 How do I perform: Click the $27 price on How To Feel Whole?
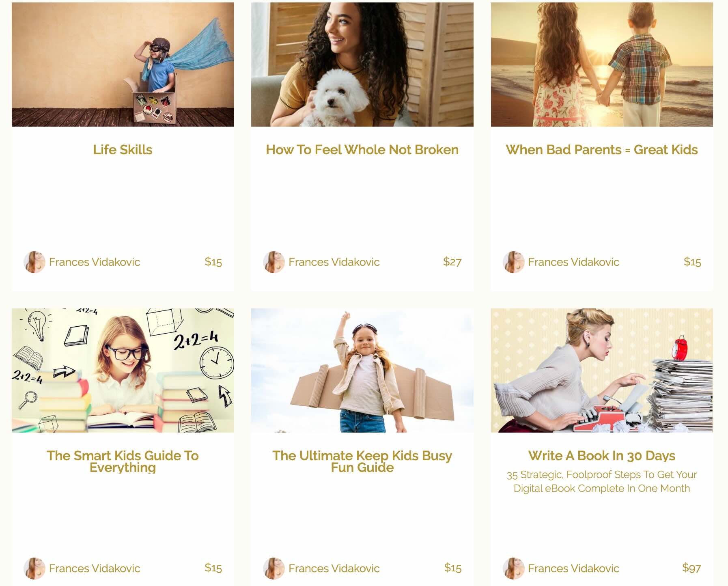(x=452, y=262)
